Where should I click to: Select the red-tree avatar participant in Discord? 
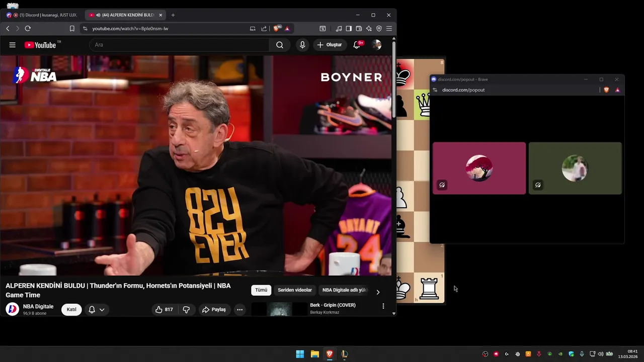point(479,168)
